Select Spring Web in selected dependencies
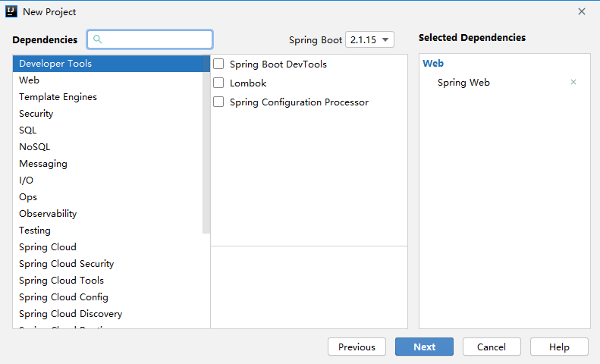 463,83
